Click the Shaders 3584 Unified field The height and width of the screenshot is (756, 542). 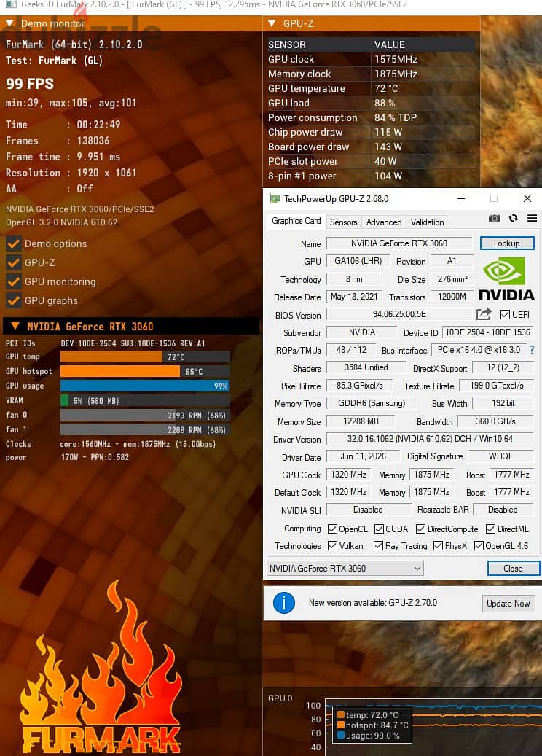(x=366, y=367)
